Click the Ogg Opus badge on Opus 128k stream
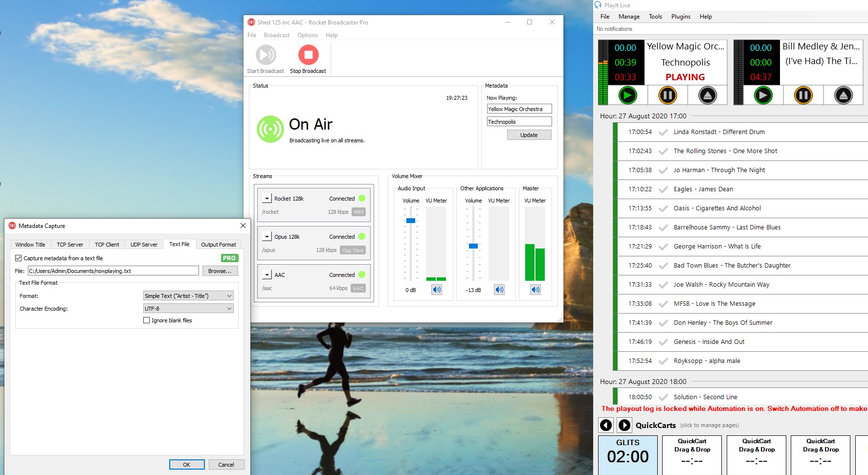 tap(353, 250)
